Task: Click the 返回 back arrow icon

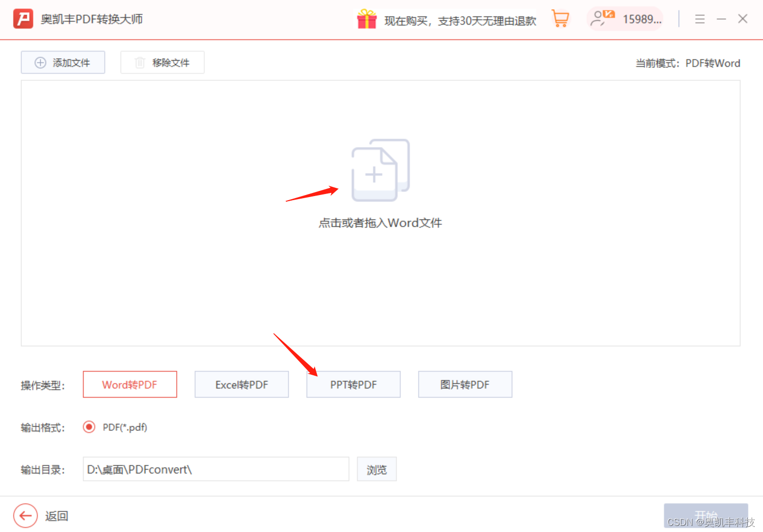Action: pos(26,516)
